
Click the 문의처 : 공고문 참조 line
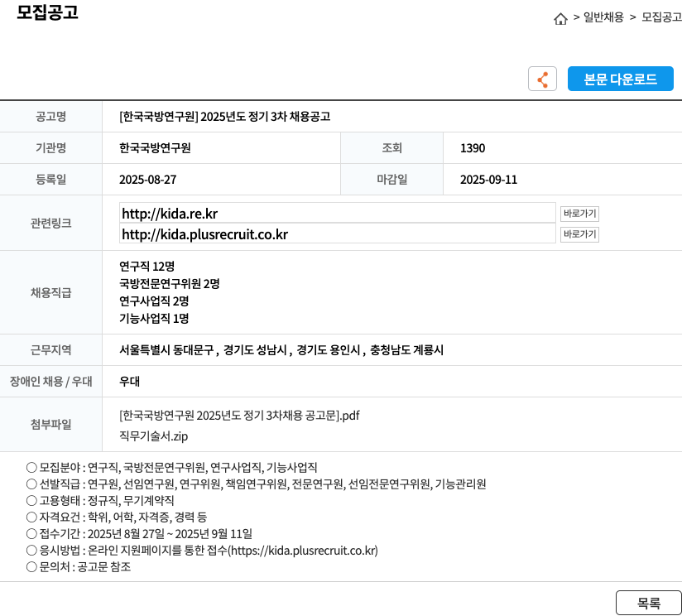pyautogui.click(x=79, y=566)
